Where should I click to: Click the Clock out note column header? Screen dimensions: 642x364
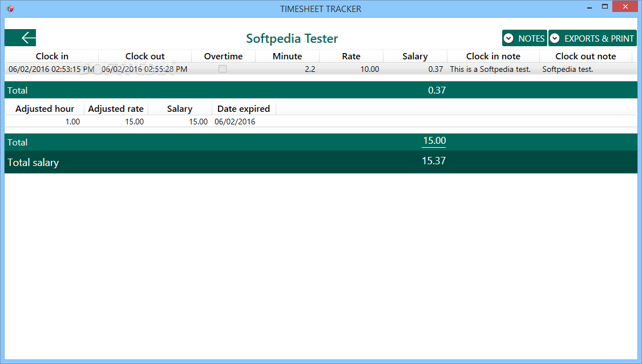[x=586, y=56]
